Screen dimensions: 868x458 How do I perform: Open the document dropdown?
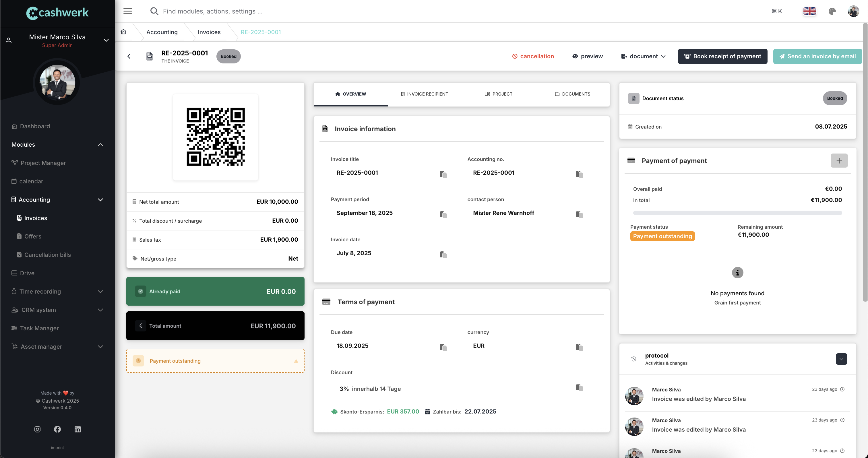click(x=643, y=56)
